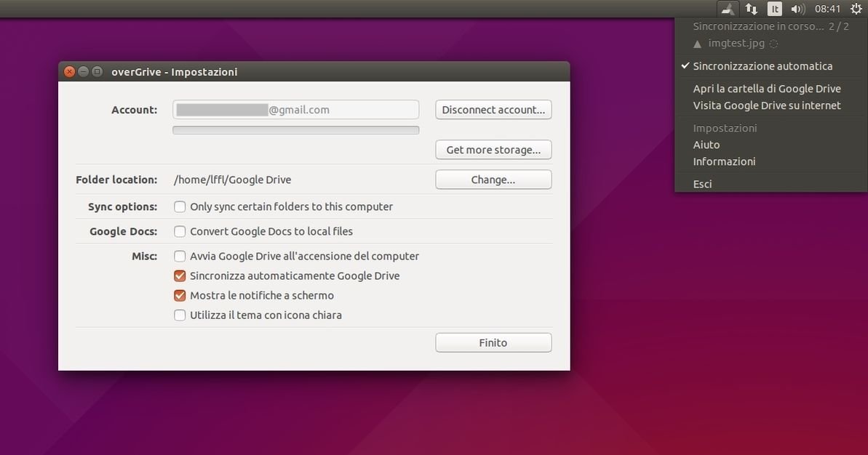Click the 'Account:' label
The width and height of the screenshot is (868, 455).
click(x=135, y=110)
